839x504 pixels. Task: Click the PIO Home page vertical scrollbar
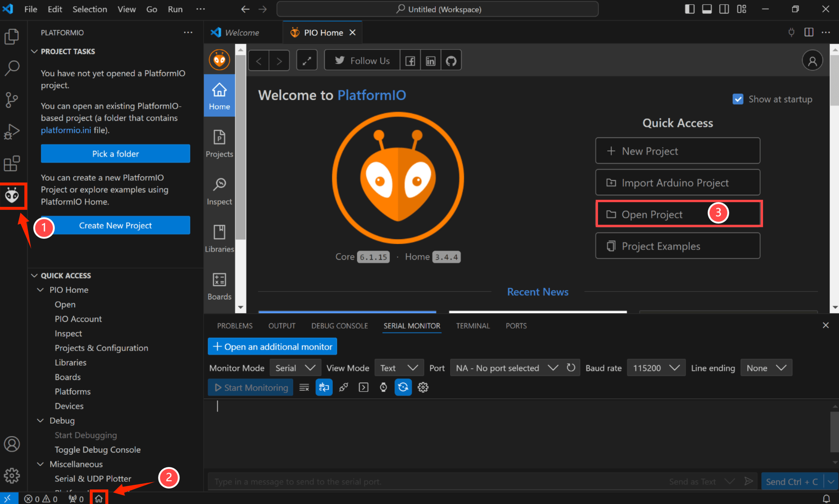[x=835, y=81]
